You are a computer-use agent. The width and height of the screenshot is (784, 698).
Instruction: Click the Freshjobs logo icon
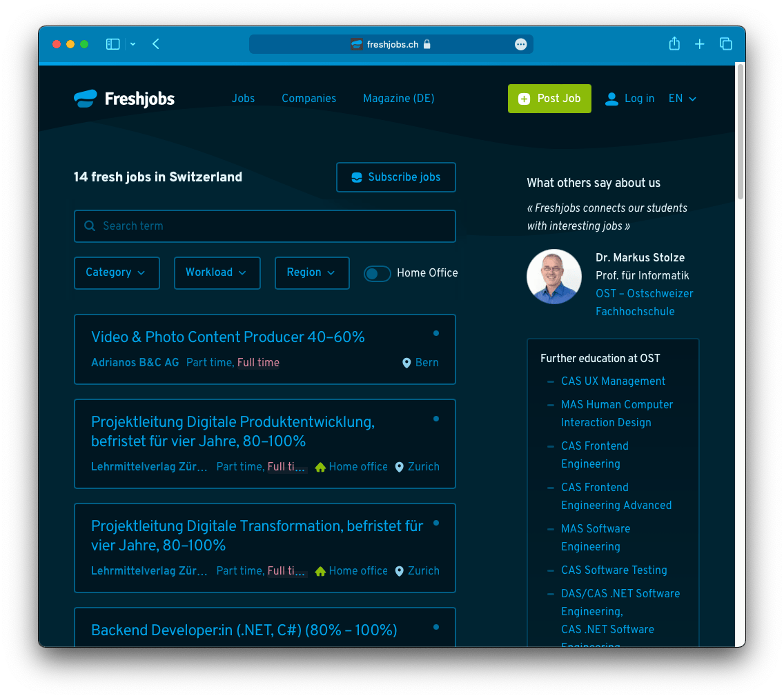click(x=84, y=99)
